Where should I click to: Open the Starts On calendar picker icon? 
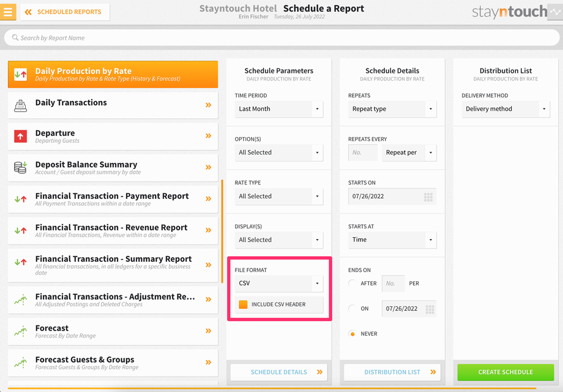pyautogui.click(x=428, y=197)
